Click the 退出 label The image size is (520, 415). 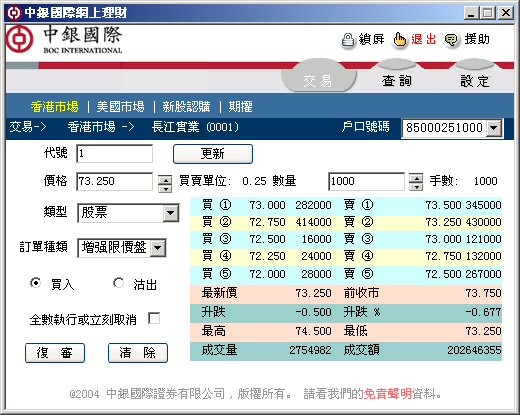click(x=424, y=39)
